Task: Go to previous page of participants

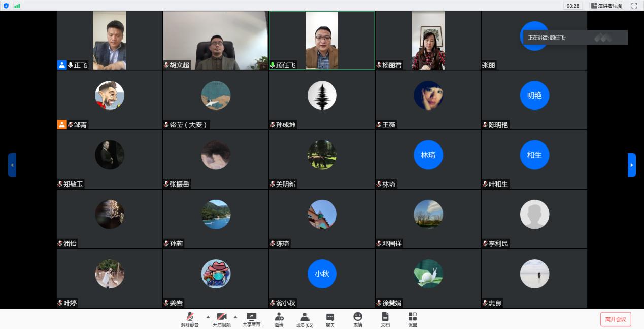Action: 12,165
